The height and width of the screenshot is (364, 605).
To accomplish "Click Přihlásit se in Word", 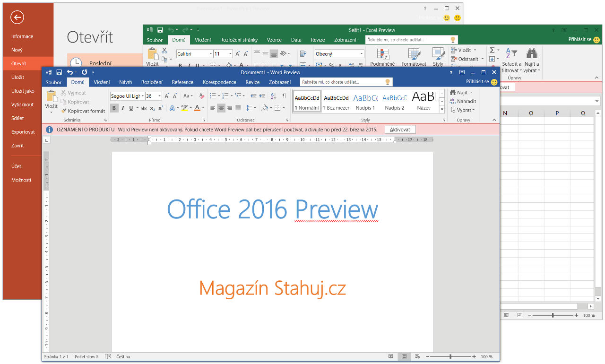I will point(477,82).
